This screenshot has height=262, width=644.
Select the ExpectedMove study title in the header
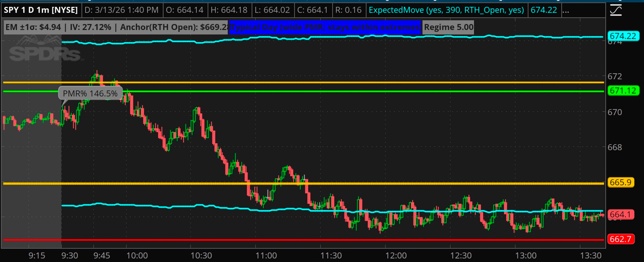(446, 10)
